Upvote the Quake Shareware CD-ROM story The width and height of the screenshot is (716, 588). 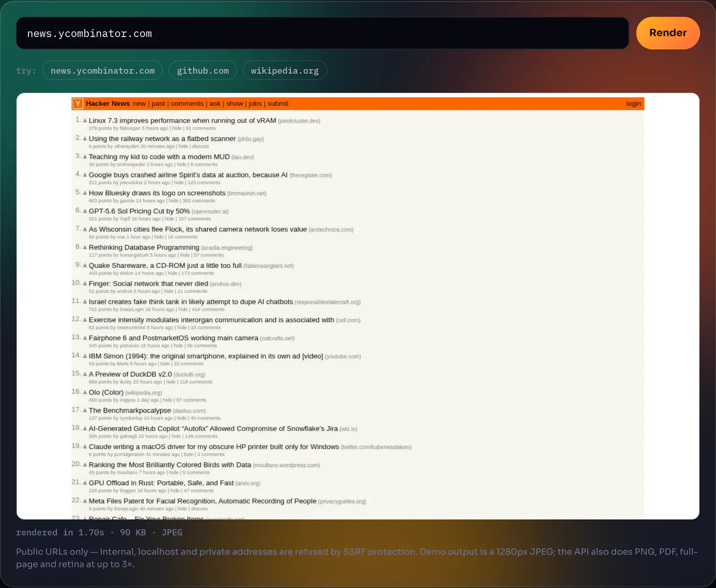click(85, 266)
